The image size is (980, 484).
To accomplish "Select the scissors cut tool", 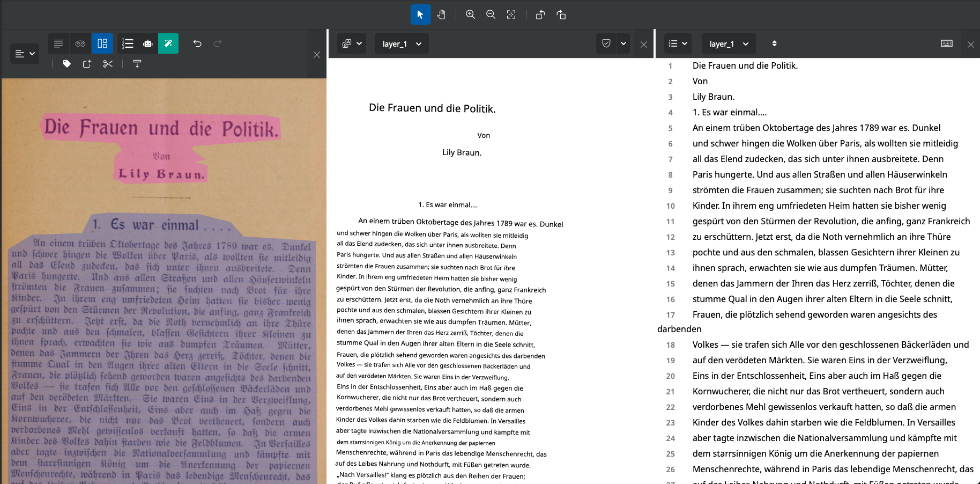I will tap(108, 64).
